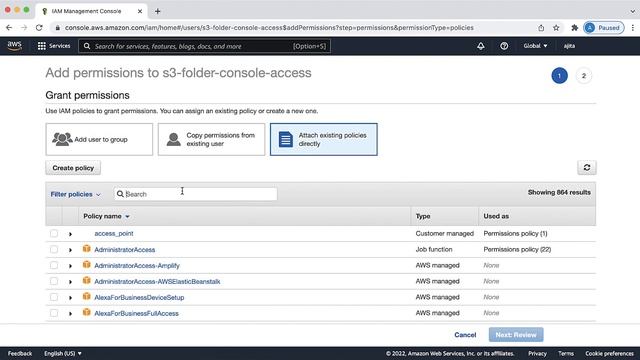Viewport: 640px width, 360px height.
Task: Open the browser extensions puzzle icon
Action: (x=575, y=28)
